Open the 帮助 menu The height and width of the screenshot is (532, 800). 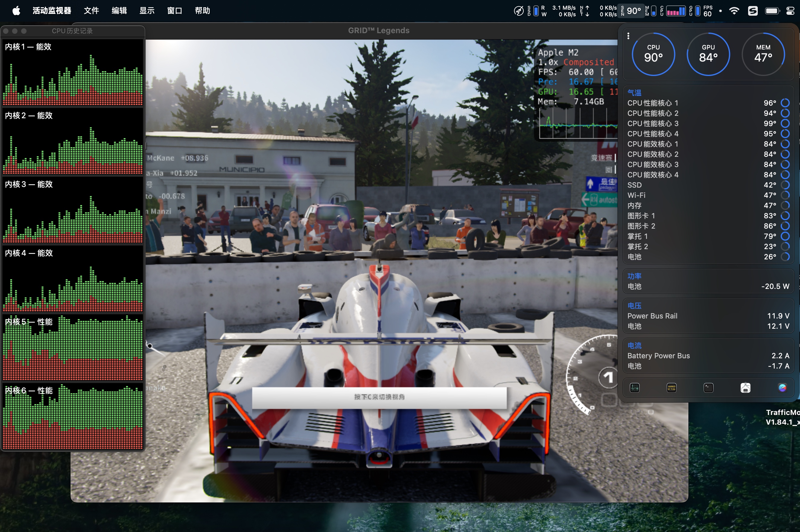point(202,11)
